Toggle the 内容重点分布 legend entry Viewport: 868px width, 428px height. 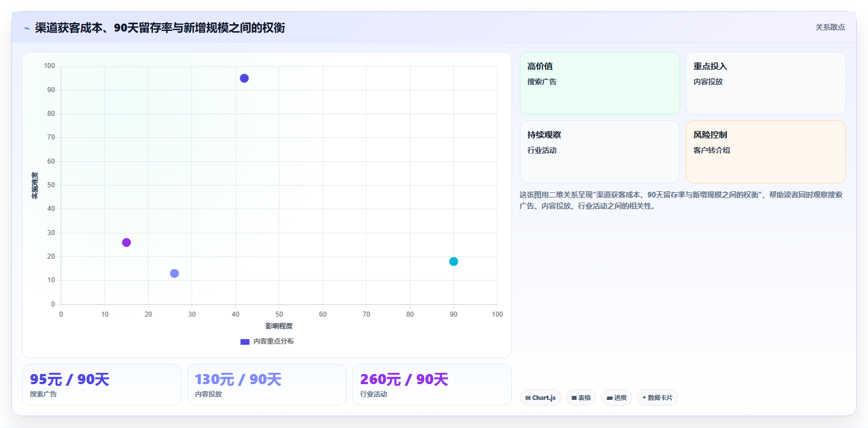click(267, 341)
